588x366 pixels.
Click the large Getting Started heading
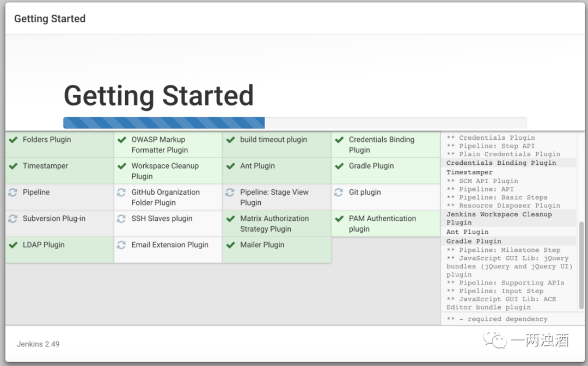pos(158,96)
